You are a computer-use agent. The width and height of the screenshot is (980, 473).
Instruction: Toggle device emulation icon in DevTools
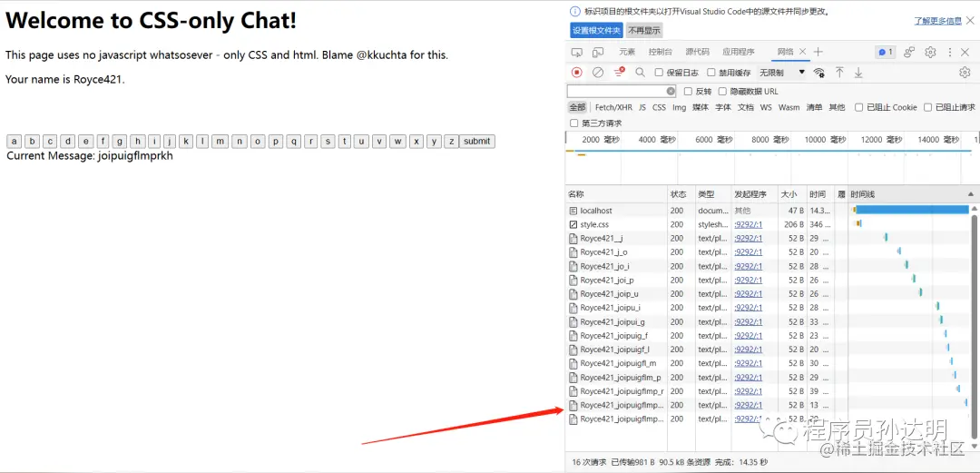[598, 52]
